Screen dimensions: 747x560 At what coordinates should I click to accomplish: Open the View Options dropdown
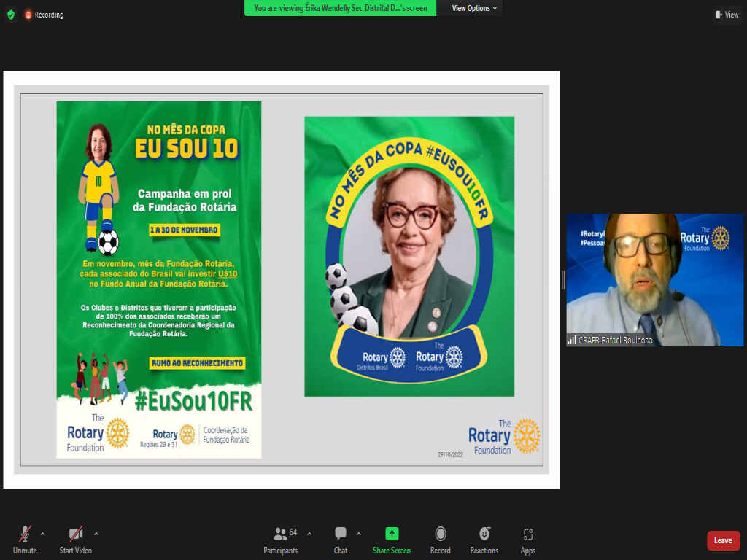474,8
